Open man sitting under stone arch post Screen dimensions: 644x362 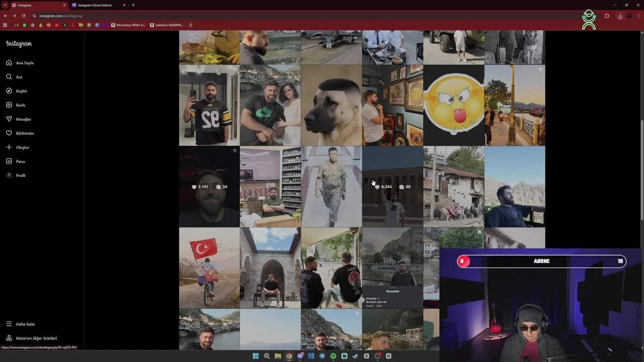pos(270,268)
